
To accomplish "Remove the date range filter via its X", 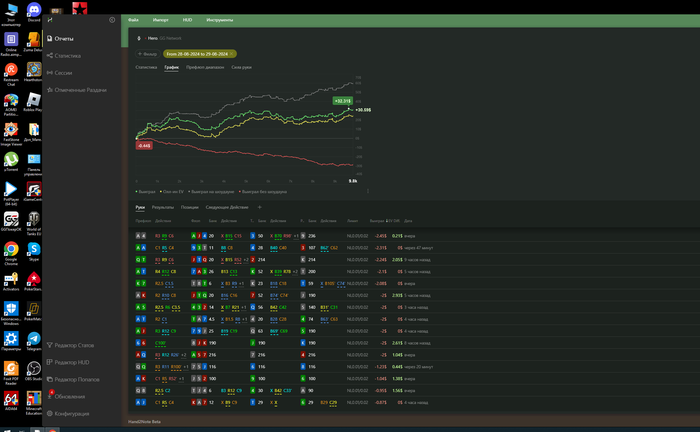I will [x=232, y=54].
